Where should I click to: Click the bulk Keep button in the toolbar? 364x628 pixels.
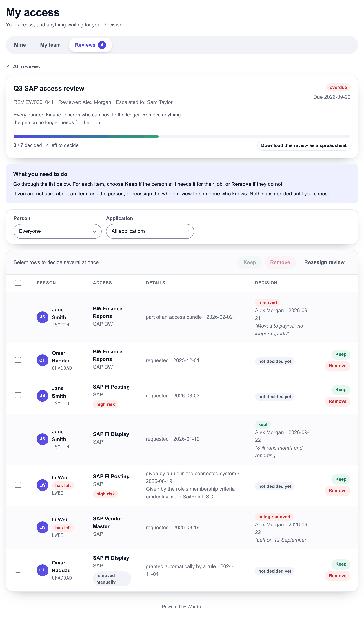tap(250, 262)
